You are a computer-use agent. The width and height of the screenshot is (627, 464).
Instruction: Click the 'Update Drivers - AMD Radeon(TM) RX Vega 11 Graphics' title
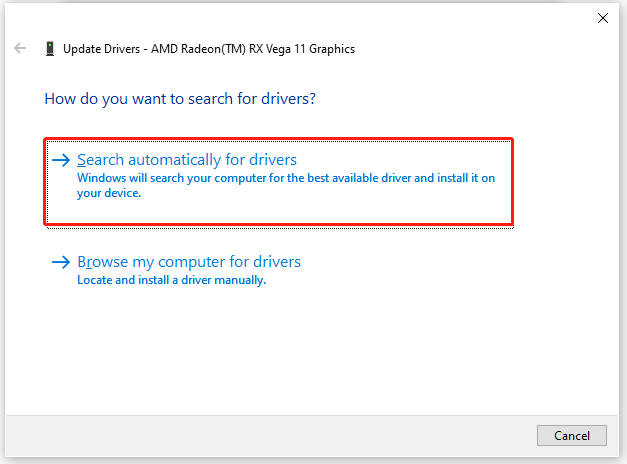coord(209,49)
